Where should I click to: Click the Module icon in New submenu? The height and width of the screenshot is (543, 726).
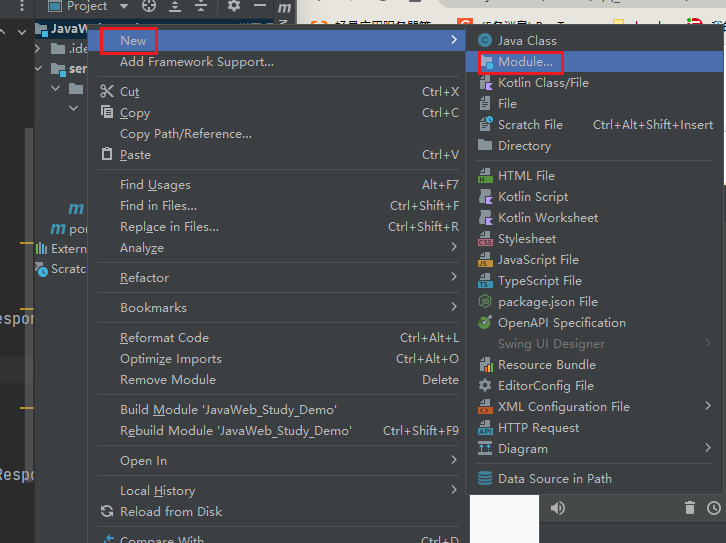point(485,62)
